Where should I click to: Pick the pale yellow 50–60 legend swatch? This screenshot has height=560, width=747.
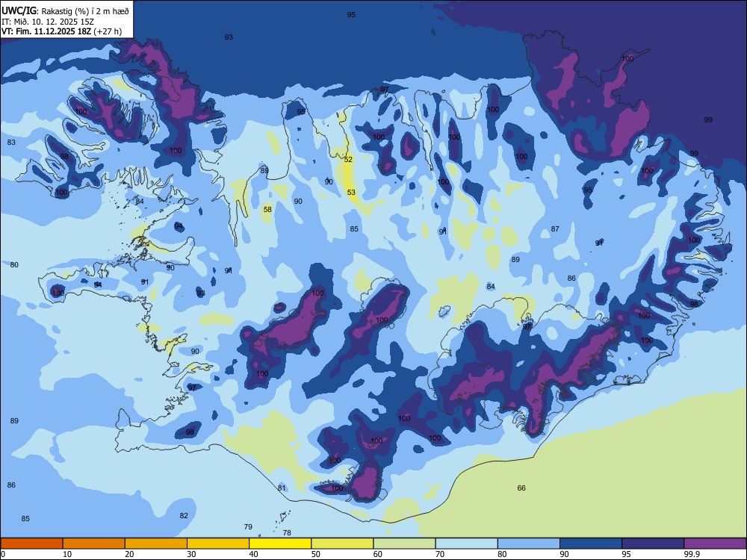[342, 544]
